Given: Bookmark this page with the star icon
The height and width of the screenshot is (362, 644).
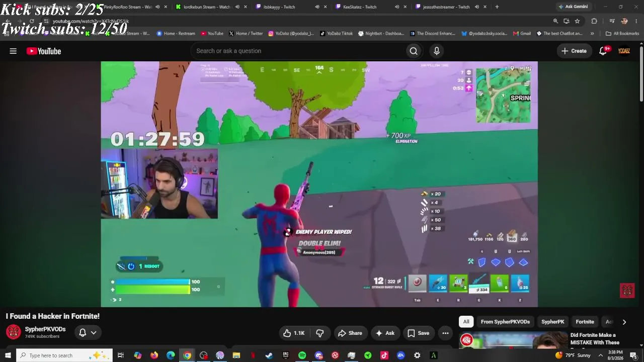Looking at the screenshot, I should coord(577,21).
